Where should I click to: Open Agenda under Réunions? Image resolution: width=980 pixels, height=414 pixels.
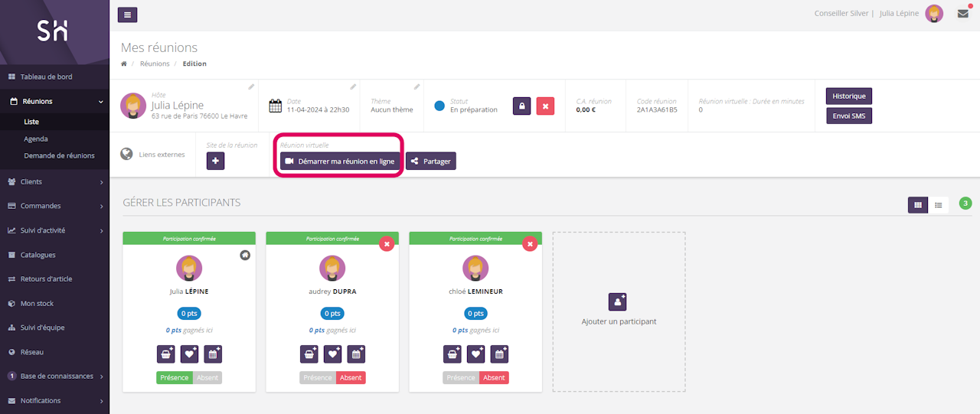pos(36,139)
